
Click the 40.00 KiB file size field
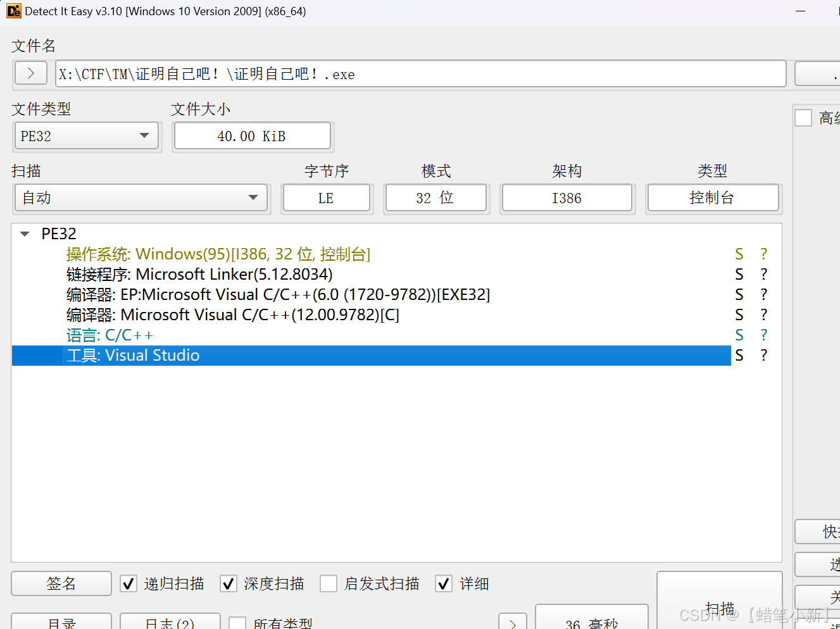pos(252,136)
